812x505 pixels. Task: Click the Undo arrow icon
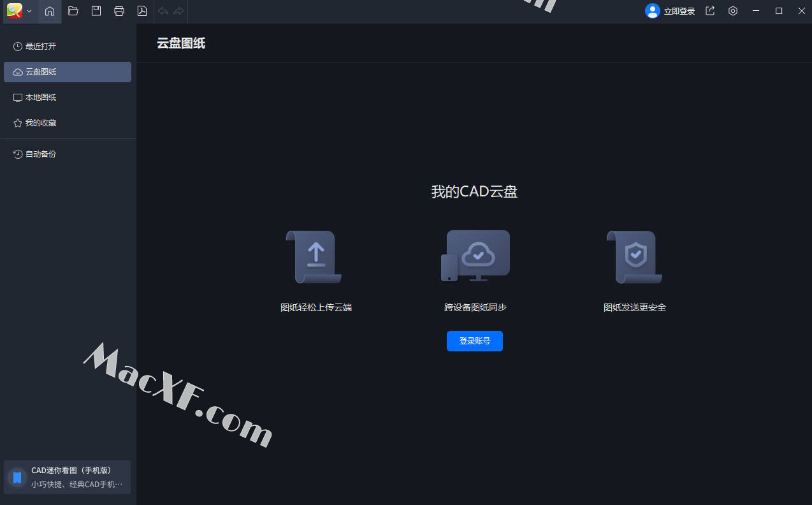click(x=163, y=11)
